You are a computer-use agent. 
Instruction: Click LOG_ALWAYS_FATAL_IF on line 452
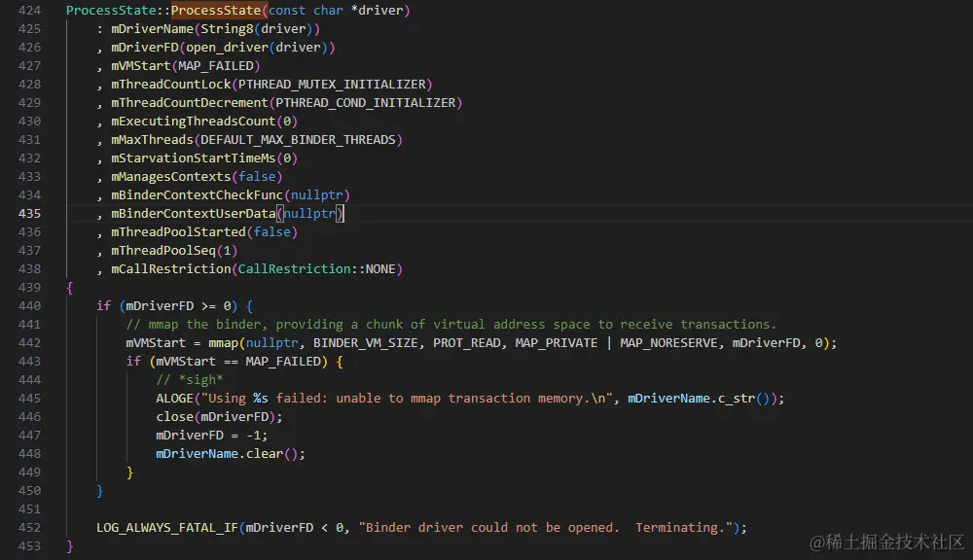pyautogui.click(x=167, y=528)
